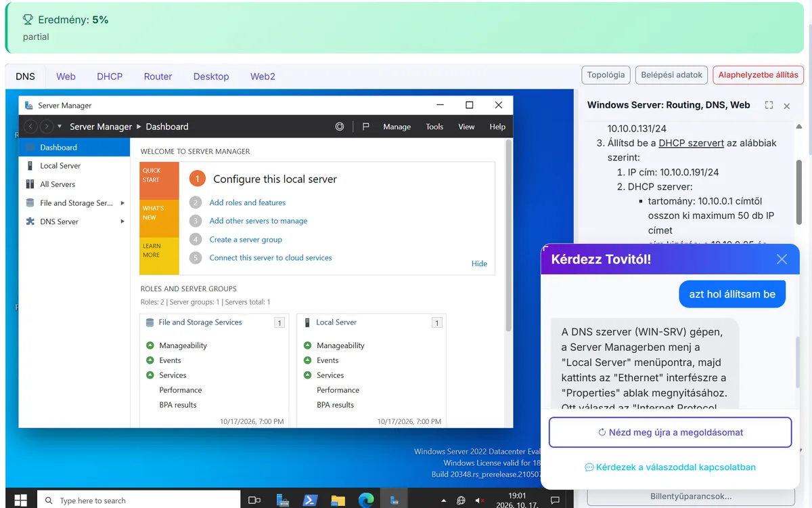Click the Server Manager vertical scrollbar
Screen dimensions: 812x508
pos(509,236)
